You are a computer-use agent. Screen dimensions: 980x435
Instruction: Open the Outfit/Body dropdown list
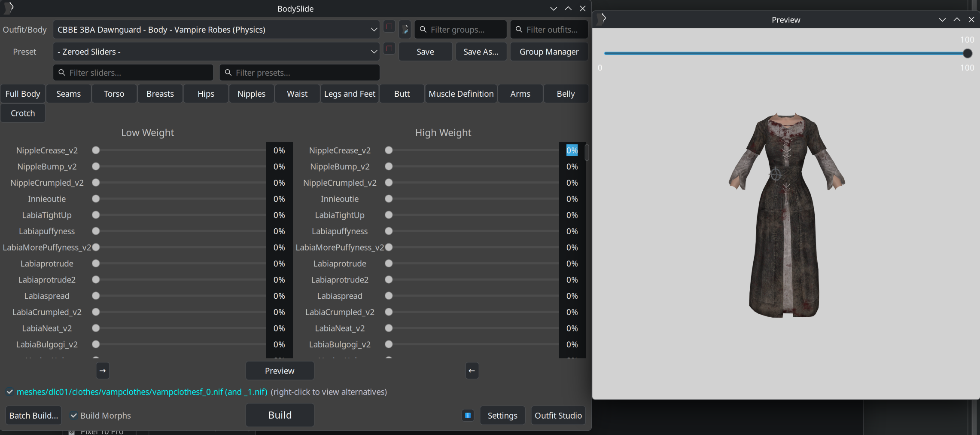tap(374, 30)
